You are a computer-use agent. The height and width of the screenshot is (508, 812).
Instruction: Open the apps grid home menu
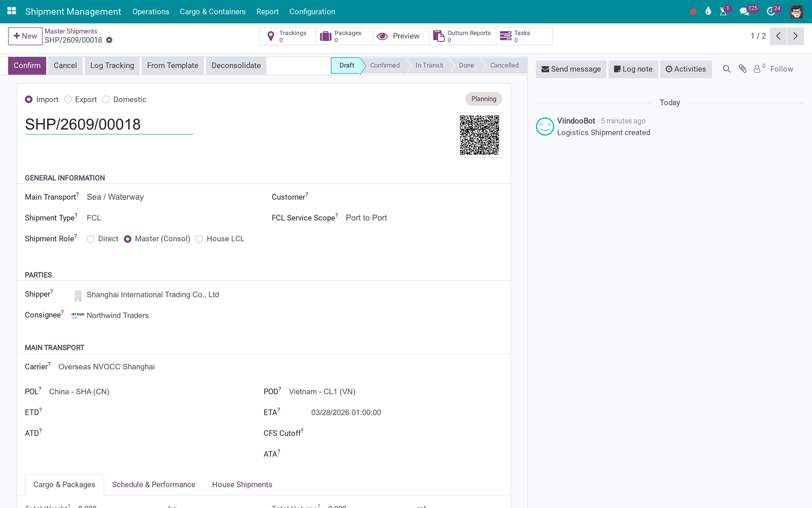coord(12,11)
